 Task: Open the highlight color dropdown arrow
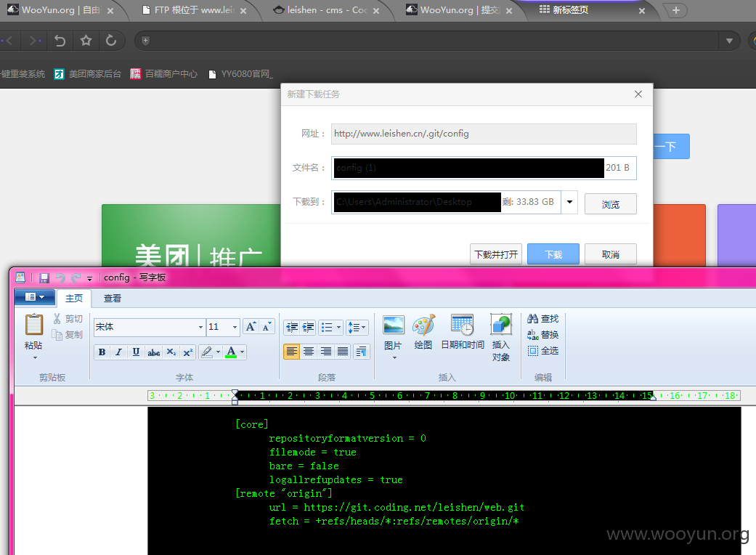tap(219, 352)
